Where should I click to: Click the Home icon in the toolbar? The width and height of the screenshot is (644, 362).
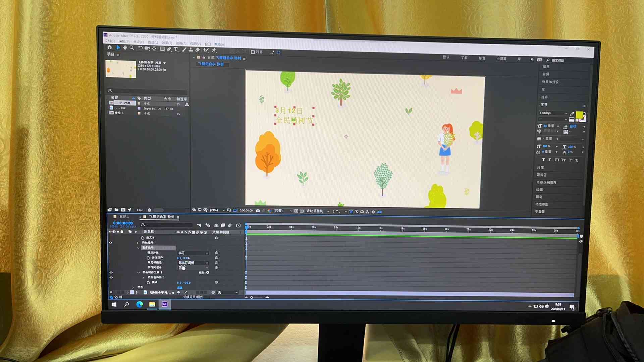[110, 48]
